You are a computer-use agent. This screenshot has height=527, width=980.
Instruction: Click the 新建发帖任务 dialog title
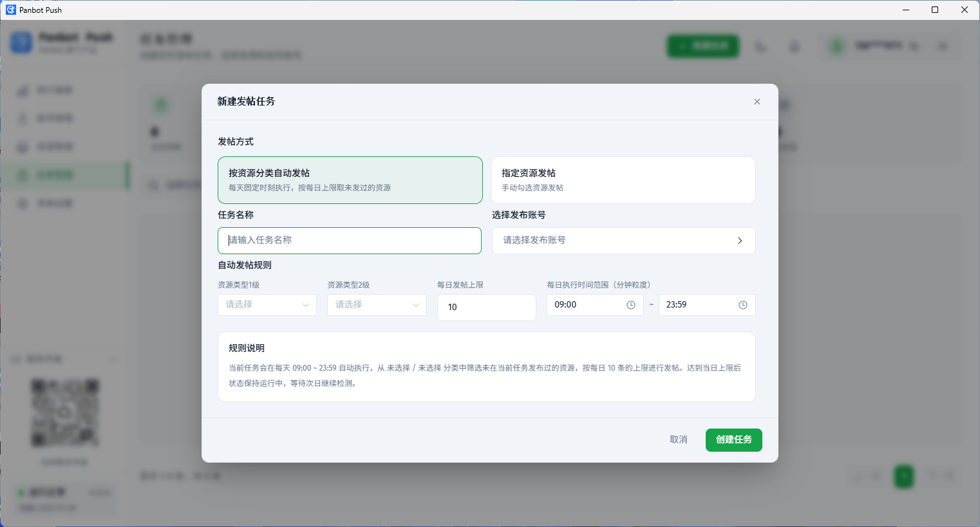coord(246,102)
